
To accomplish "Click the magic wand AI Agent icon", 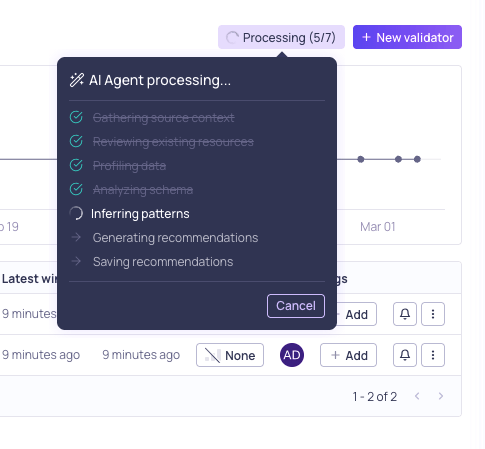I will 77,80.
